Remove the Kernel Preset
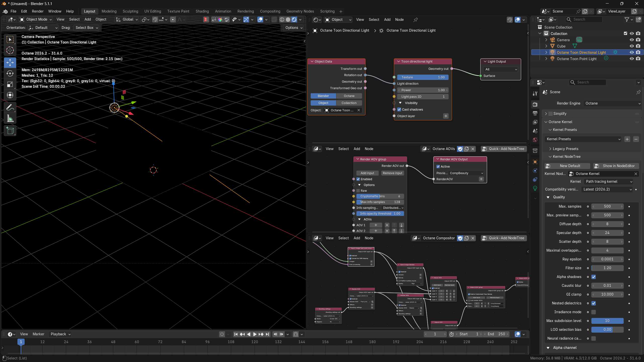Screen dimensions: 644x362 (636, 139)
